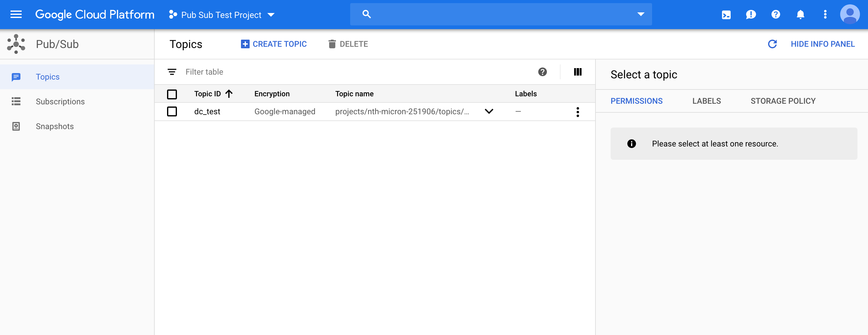Expand the dc_test topic name
This screenshot has width=868, height=335.
[489, 111]
